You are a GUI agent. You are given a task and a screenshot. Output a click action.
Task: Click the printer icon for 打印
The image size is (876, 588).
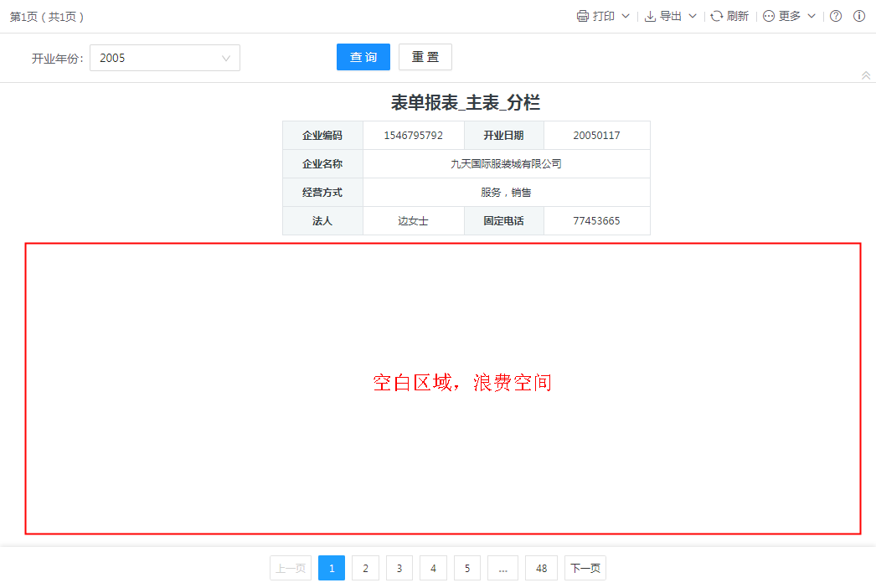tap(583, 17)
